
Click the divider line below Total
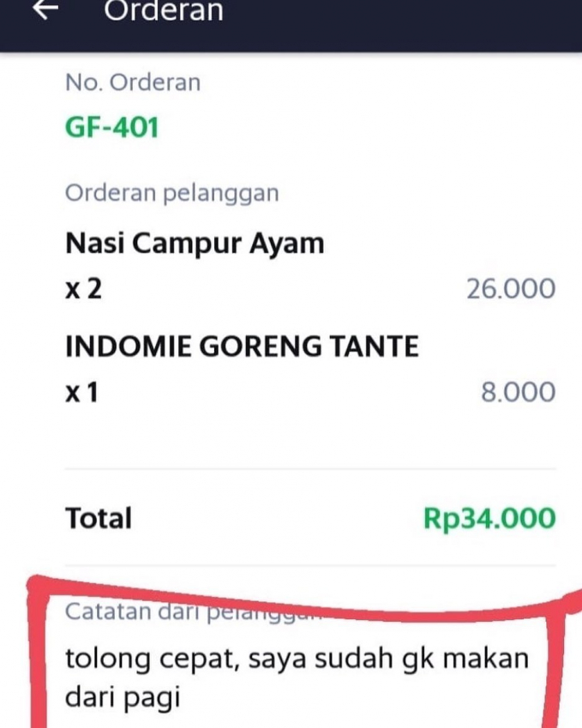click(x=310, y=565)
